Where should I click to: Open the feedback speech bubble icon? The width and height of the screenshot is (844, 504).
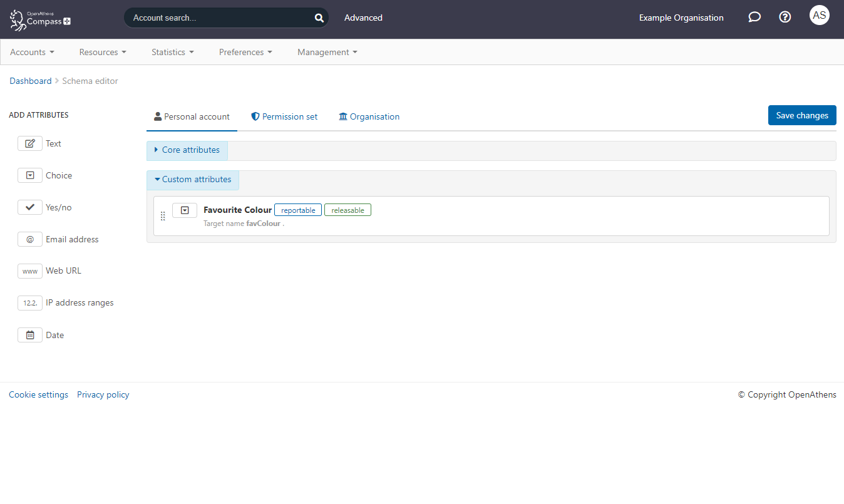(754, 18)
